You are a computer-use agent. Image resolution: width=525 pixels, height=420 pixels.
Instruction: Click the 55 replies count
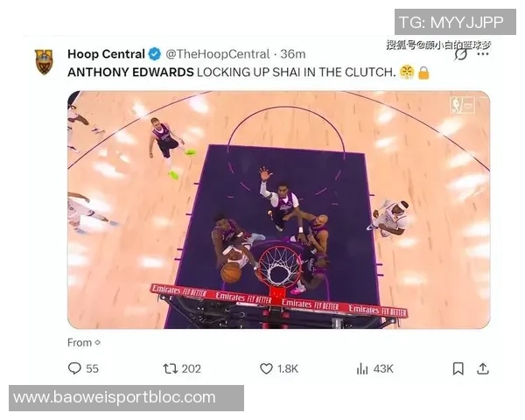tap(92, 368)
